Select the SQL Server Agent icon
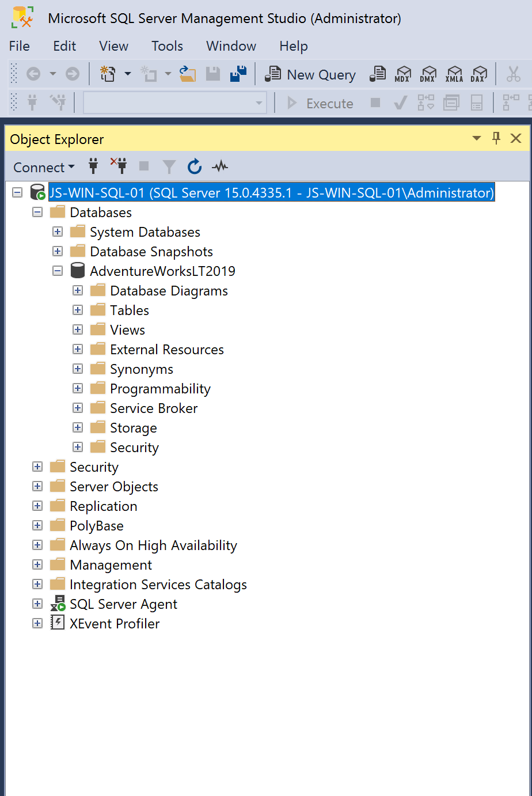This screenshot has height=796, width=532. pos(58,604)
